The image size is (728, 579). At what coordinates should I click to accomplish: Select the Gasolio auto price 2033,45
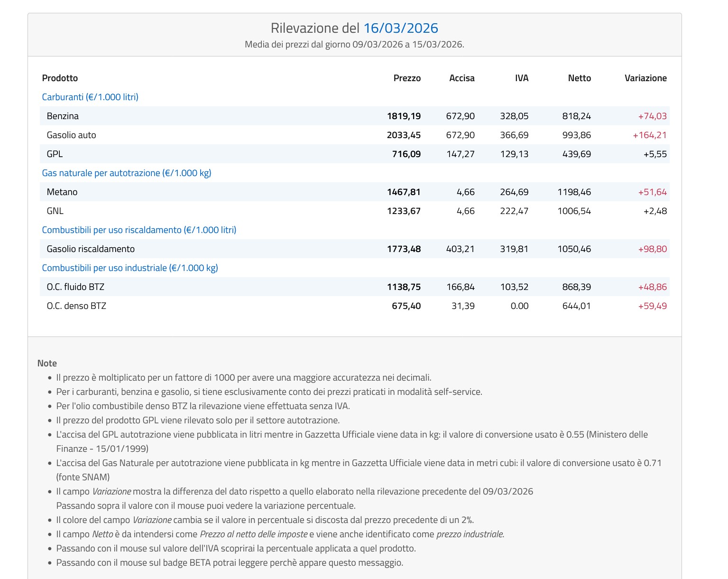click(404, 135)
